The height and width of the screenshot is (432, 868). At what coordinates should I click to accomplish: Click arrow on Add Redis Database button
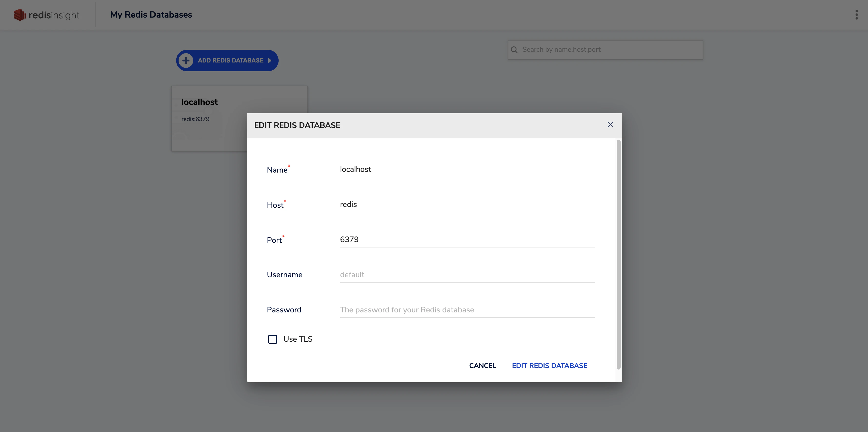[270, 61]
